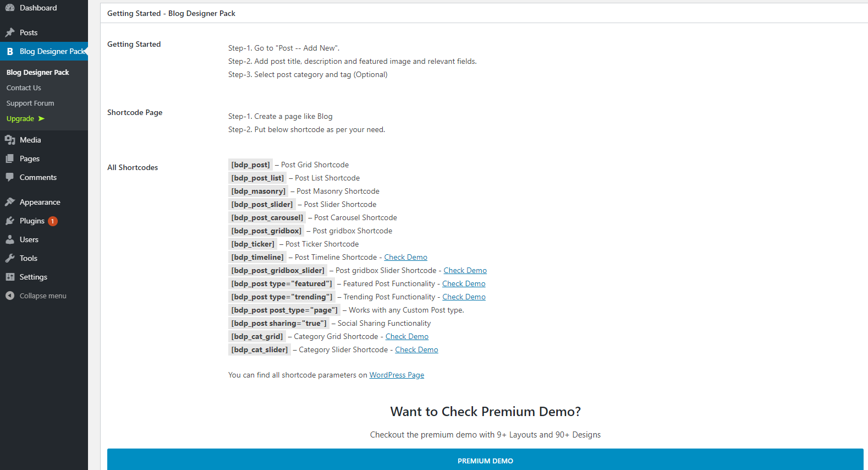Open Check Demo for Featured Post Functionality

tap(464, 283)
